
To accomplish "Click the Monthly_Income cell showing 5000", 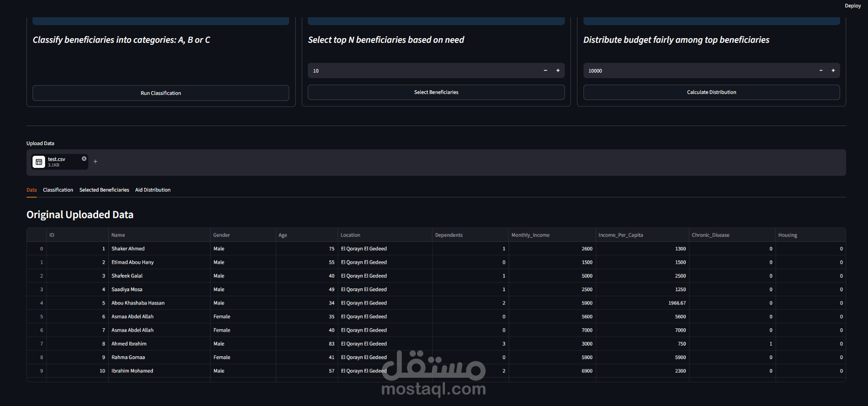I will (552, 275).
